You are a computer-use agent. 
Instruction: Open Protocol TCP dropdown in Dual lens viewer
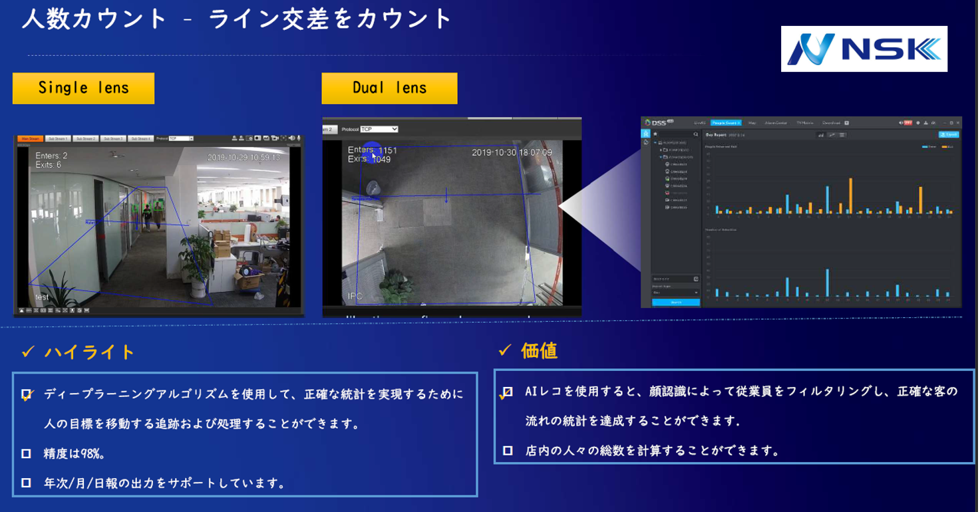pos(379,129)
